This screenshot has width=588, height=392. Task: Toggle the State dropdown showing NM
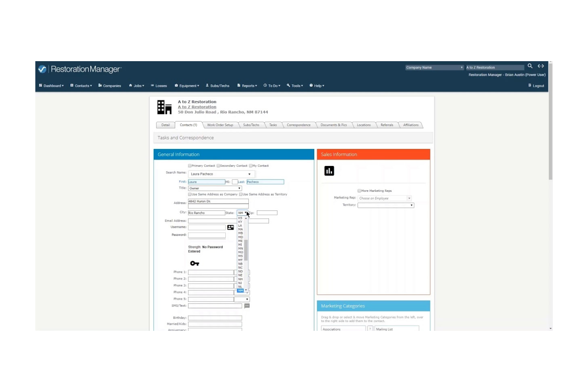pyautogui.click(x=242, y=213)
